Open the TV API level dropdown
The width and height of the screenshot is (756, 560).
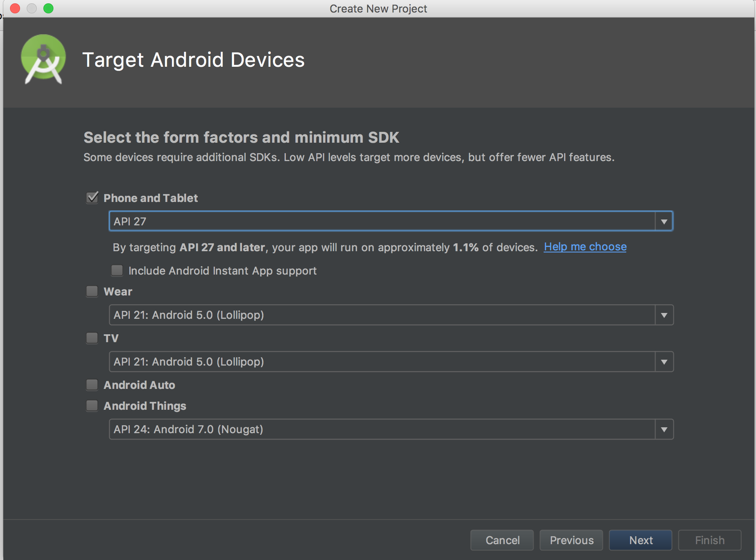coord(664,361)
